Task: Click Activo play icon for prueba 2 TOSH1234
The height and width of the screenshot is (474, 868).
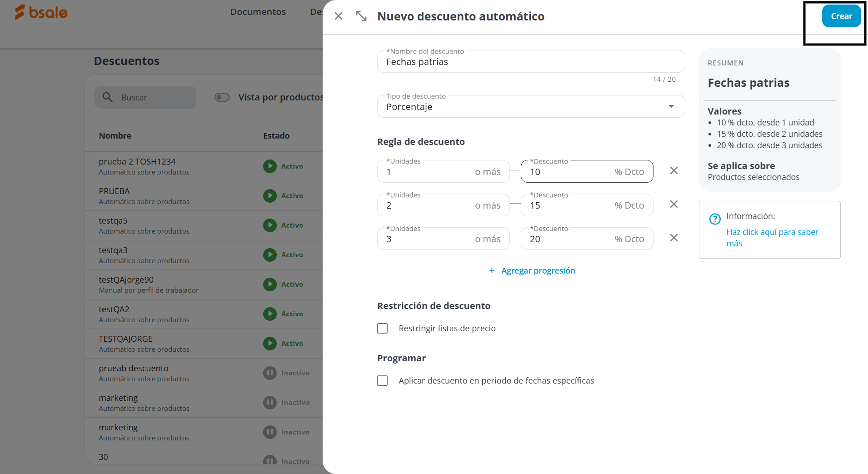Action: coord(270,166)
